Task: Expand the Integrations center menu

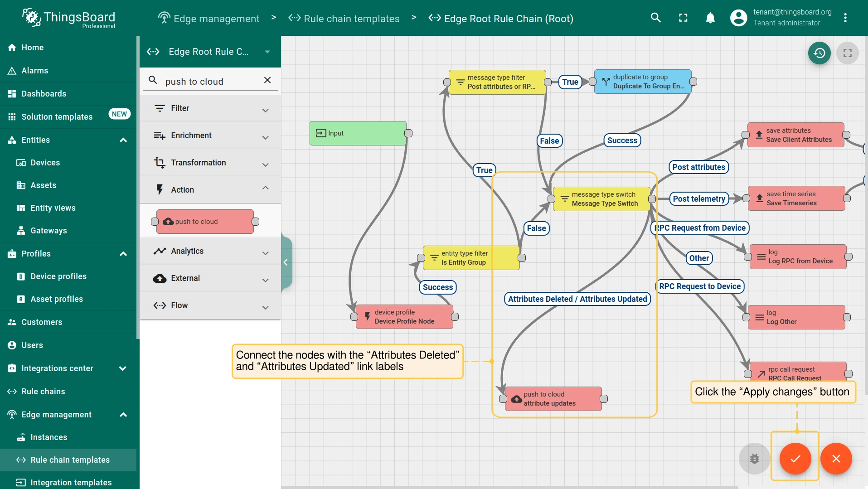Action: (x=122, y=368)
